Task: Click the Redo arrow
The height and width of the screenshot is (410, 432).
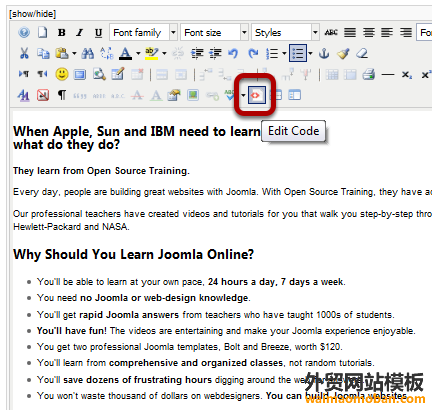Action: click(x=253, y=53)
